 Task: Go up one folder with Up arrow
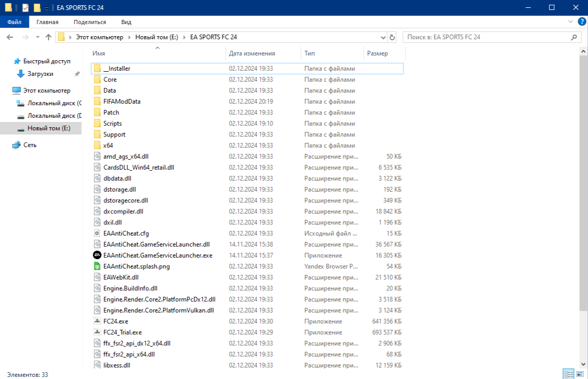[49, 38]
